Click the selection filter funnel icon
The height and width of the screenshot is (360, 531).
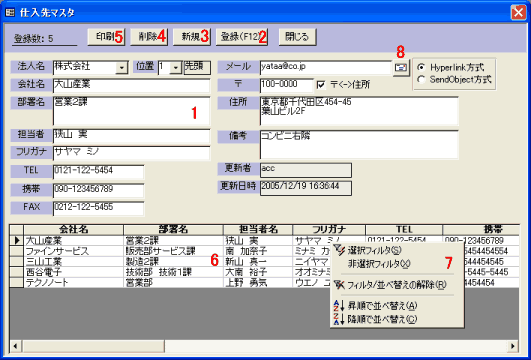339,250
